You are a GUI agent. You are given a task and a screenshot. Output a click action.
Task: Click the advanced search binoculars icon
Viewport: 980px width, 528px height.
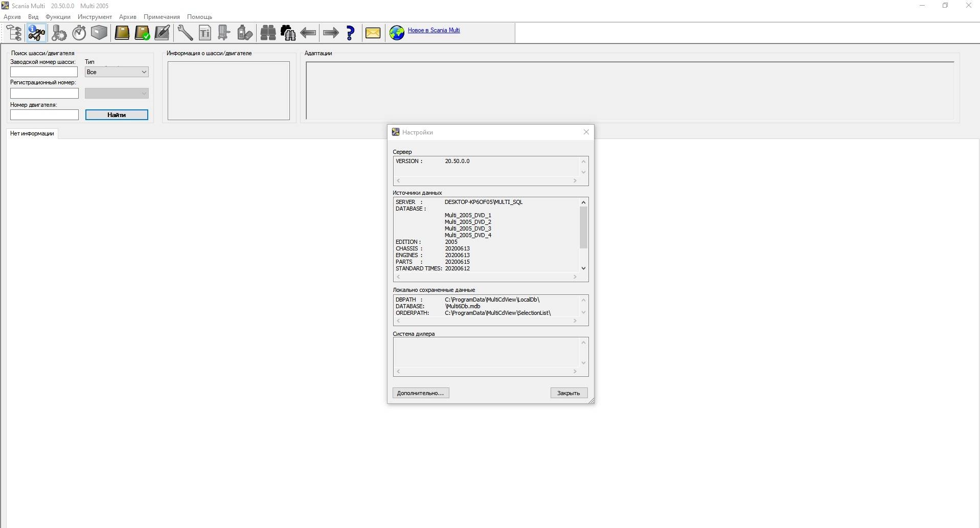tap(288, 33)
